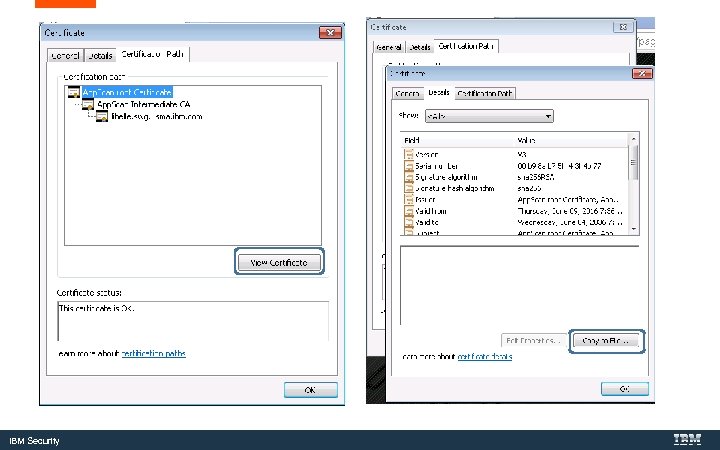Select the Version row label
Image resolution: width=720 pixels, height=450 pixels.
point(427,154)
